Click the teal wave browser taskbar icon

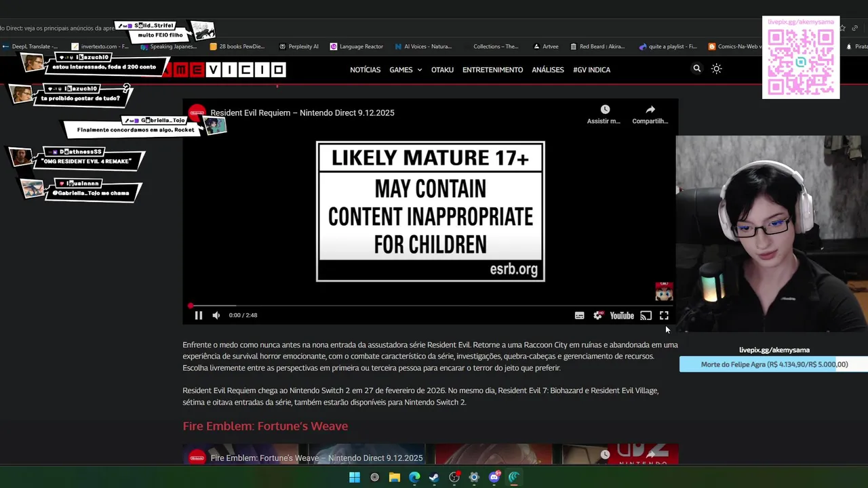pyautogui.click(x=514, y=477)
